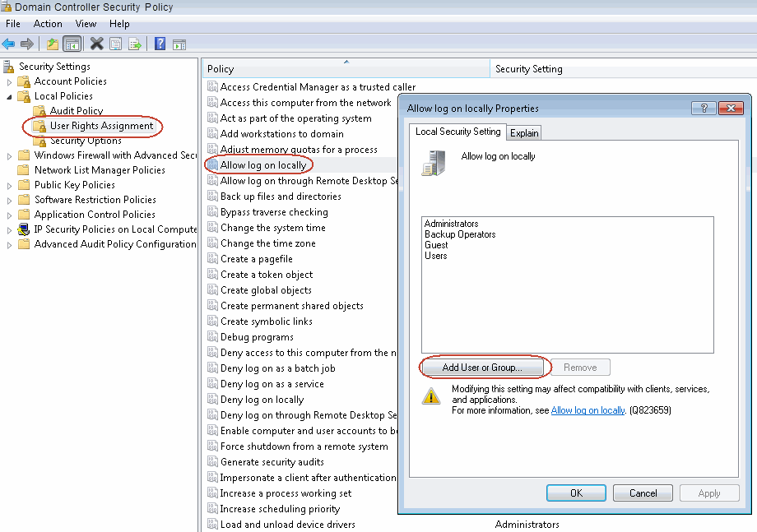
Task: Select the Local Security Setting tab
Action: pyautogui.click(x=457, y=132)
